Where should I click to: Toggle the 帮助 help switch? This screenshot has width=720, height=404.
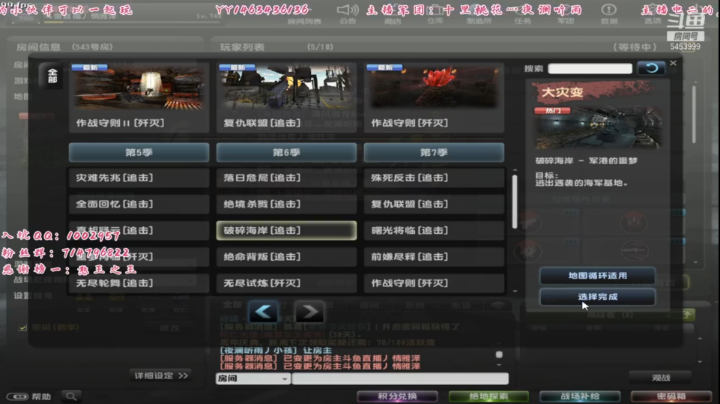(18, 396)
